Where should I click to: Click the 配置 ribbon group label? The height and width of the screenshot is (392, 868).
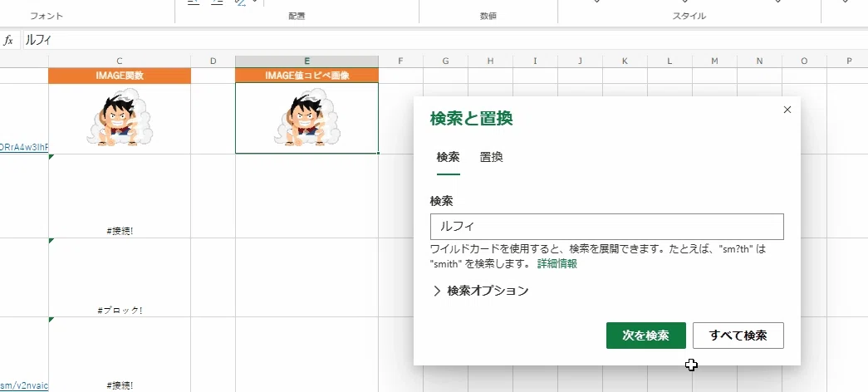pos(297,16)
